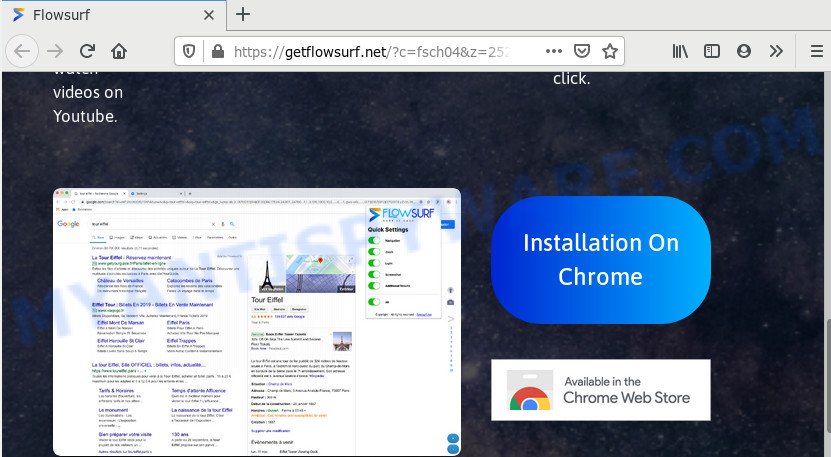
Task: Toggle the sidebar view
Action: [712, 51]
